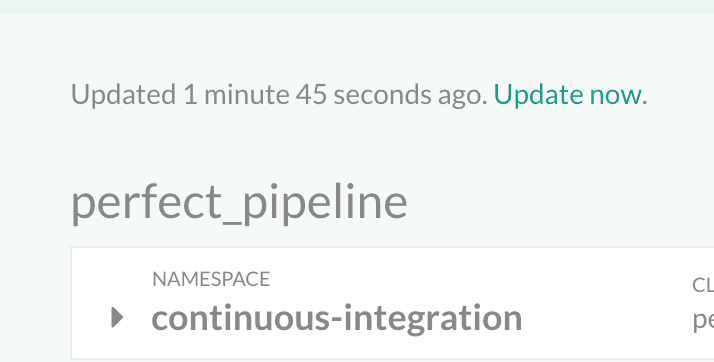
Task: Click the word Updated in status line
Action: click(x=123, y=95)
